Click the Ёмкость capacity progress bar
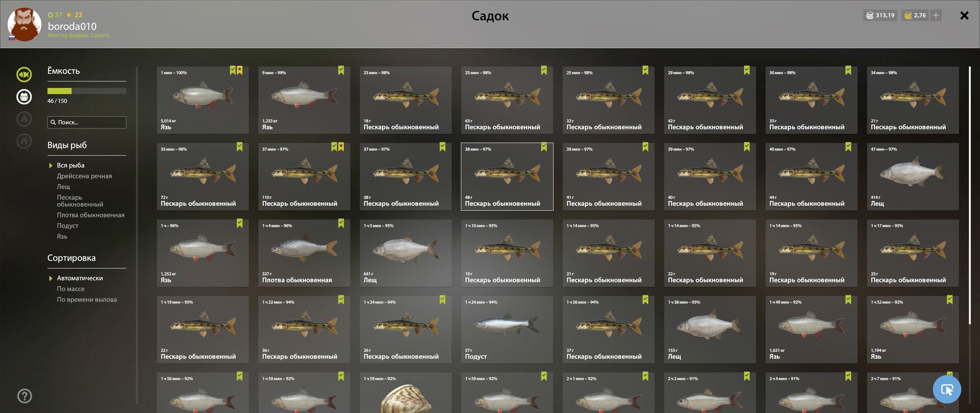 (x=87, y=91)
